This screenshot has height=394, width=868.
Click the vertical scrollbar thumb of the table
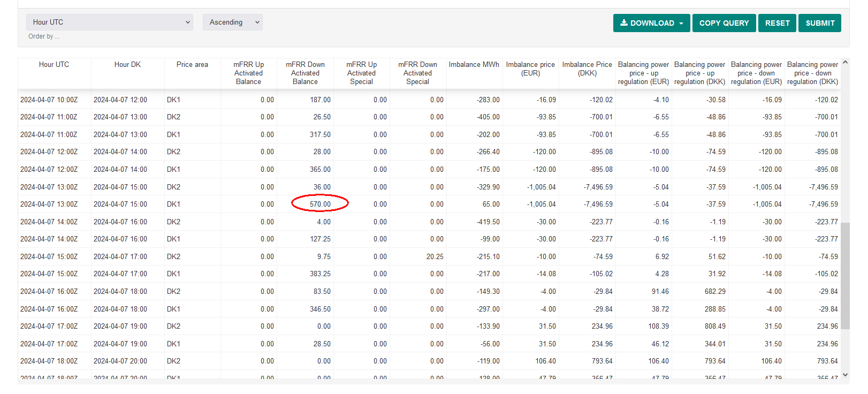click(x=846, y=276)
